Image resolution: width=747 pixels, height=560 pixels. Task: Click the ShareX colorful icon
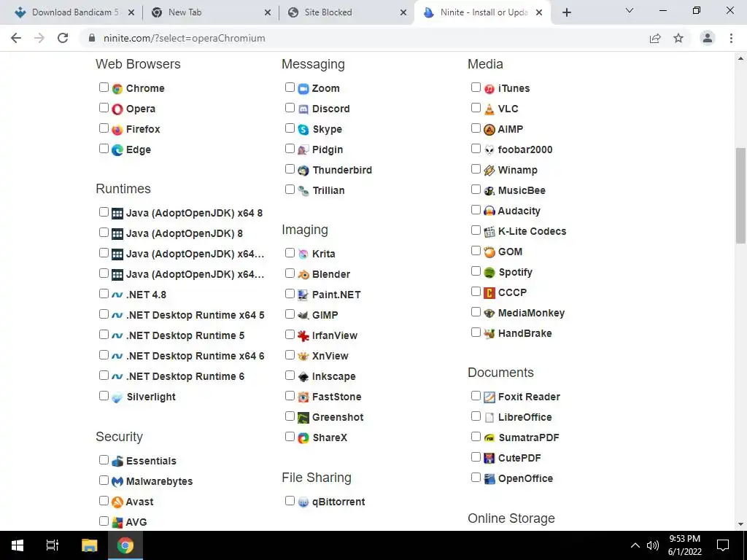[x=303, y=438]
